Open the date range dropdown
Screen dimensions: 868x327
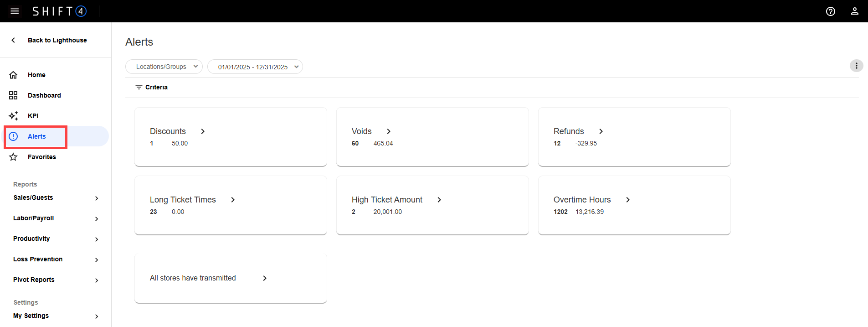255,67
